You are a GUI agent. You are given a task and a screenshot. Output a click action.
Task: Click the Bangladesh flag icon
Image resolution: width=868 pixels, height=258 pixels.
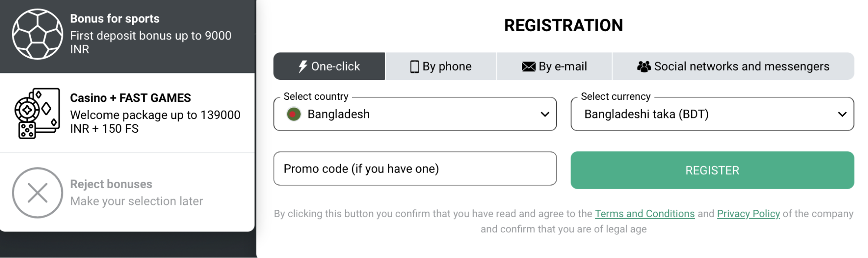(x=294, y=114)
